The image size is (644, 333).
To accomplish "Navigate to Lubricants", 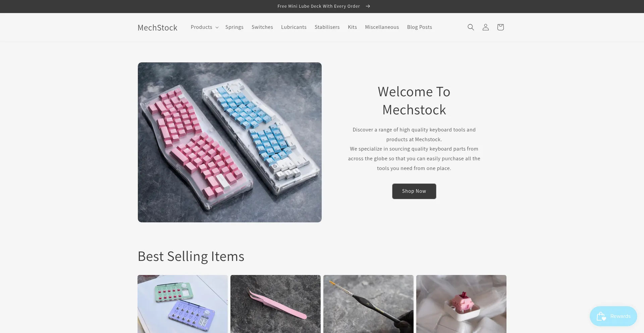I will (x=293, y=27).
